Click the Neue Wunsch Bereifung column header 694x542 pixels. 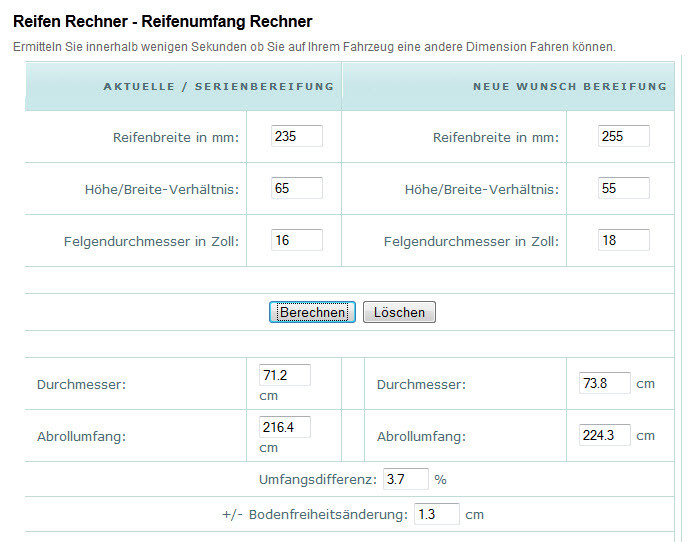coord(569,87)
